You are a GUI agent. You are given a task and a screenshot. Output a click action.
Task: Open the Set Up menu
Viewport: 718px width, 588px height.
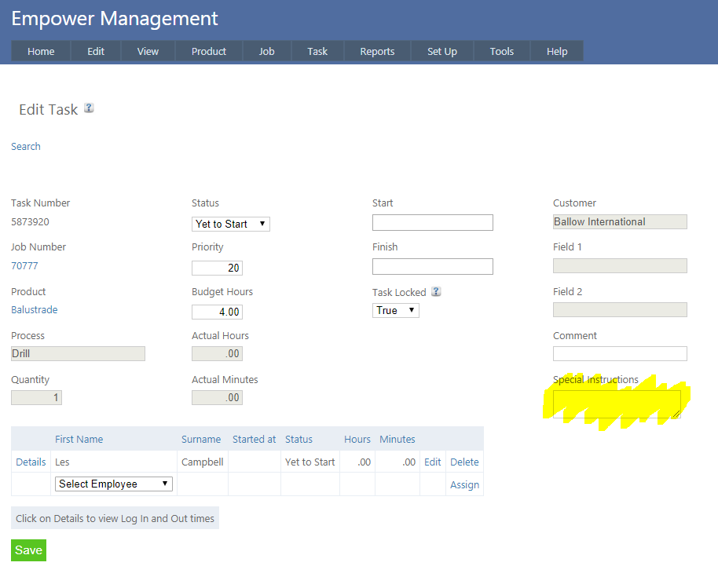[x=442, y=51]
